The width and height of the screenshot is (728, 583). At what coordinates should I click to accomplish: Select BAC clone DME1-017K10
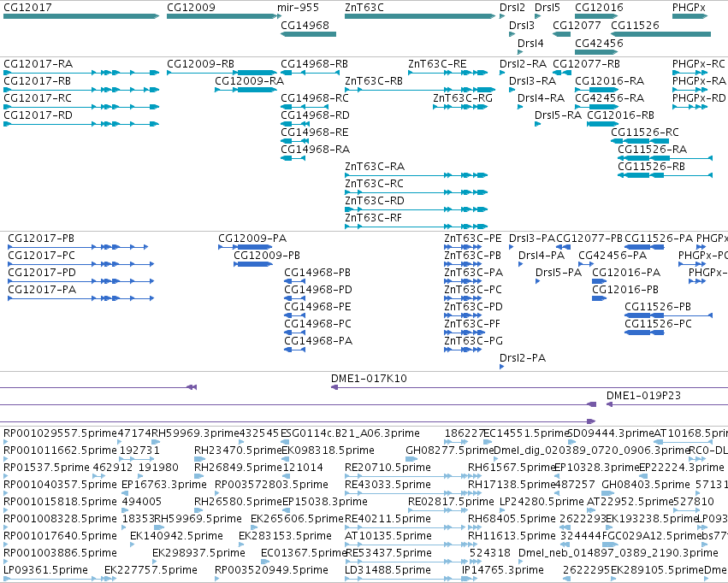coord(530,387)
